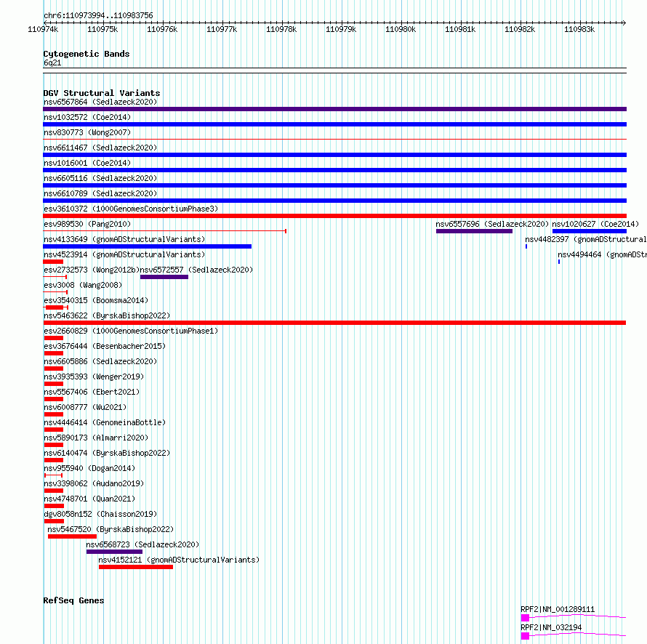Open the nsv4494464 variant label

602,254
